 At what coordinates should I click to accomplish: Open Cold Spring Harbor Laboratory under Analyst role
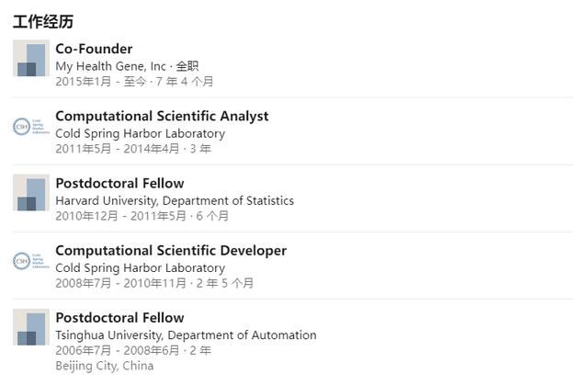click(141, 134)
